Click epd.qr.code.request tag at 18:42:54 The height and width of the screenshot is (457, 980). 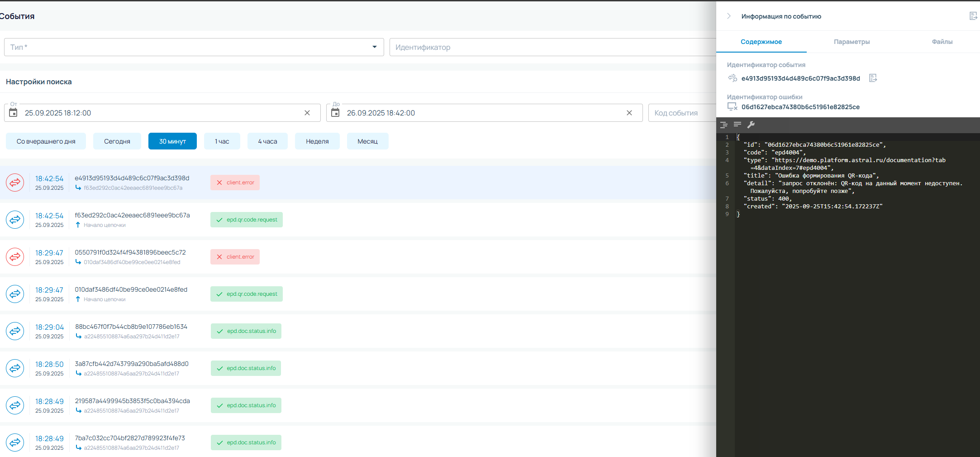[x=247, y=220]
